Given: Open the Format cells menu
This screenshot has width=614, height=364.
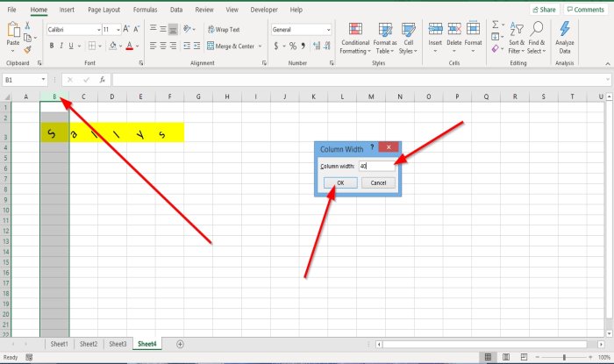Looking at the screenshot, I should [473, 38].
